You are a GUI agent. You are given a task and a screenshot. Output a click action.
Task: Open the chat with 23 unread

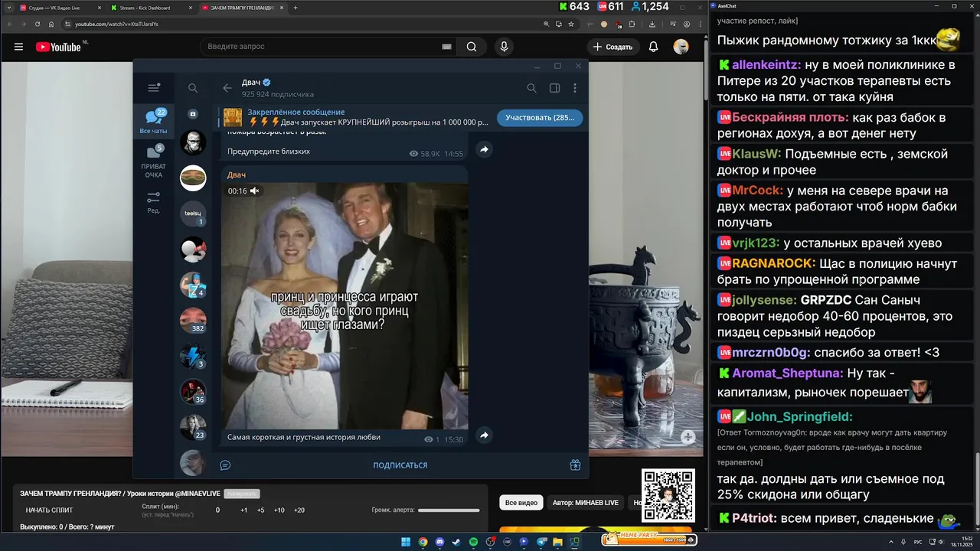tap(193, 428)
